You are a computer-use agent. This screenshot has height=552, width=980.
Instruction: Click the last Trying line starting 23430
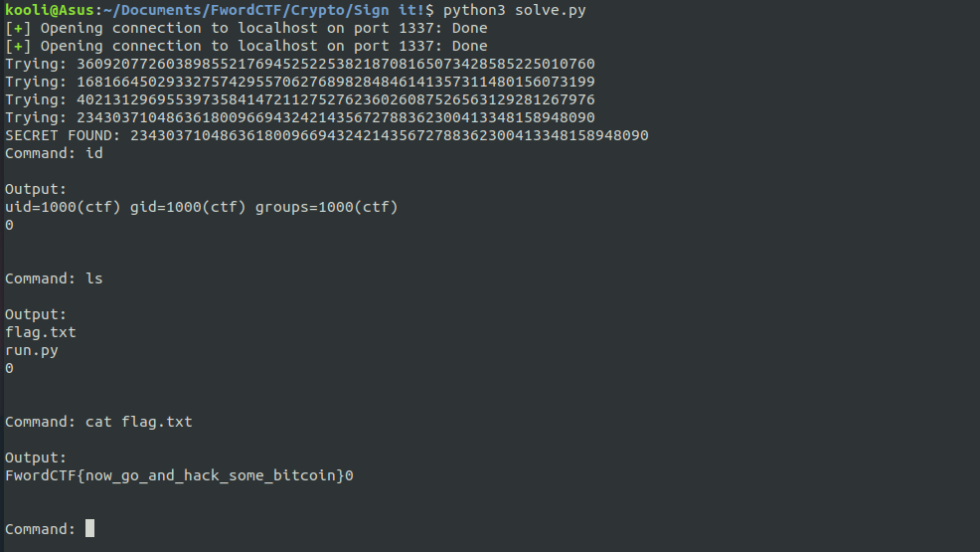point(300,117)
